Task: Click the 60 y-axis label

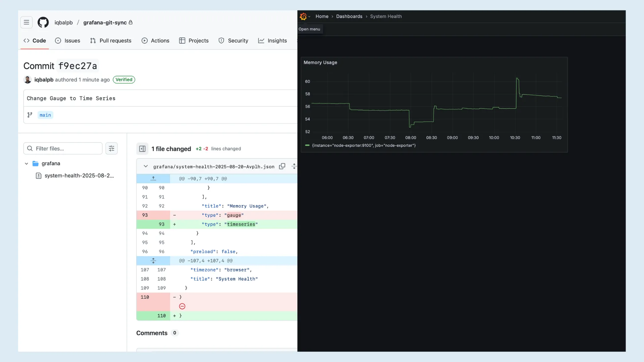Action: (308, 81)
